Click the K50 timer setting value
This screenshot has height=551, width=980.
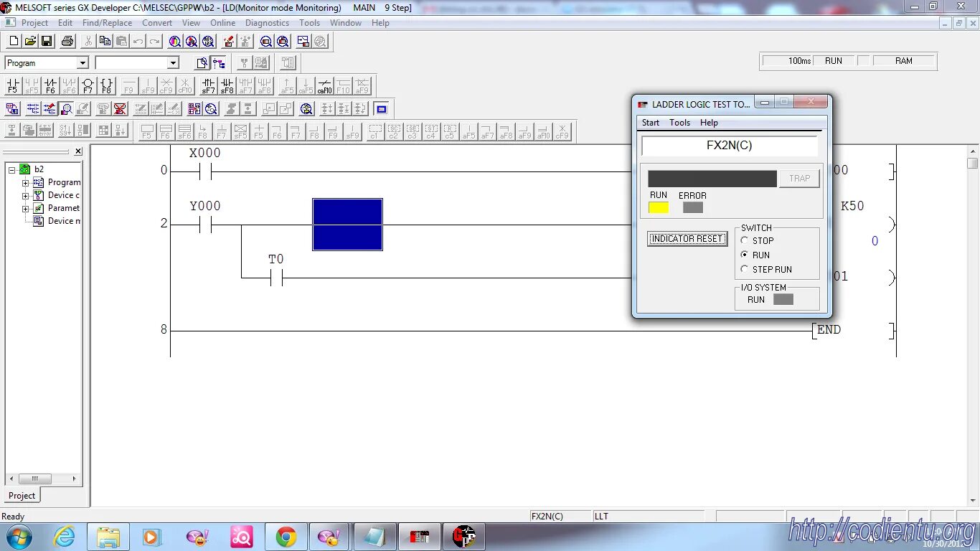click(x=852, y=206)
